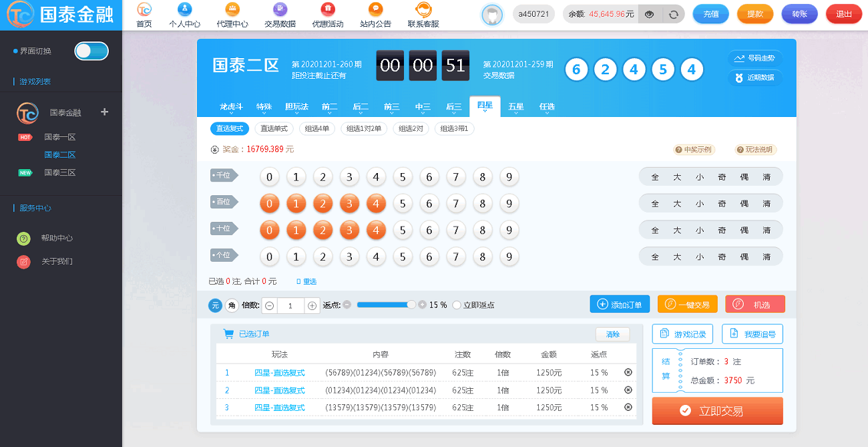Enable the 立即返点 checkbox
Image resolution: width=868 pixels, height=447 pixels.
[x=457, y=305]
